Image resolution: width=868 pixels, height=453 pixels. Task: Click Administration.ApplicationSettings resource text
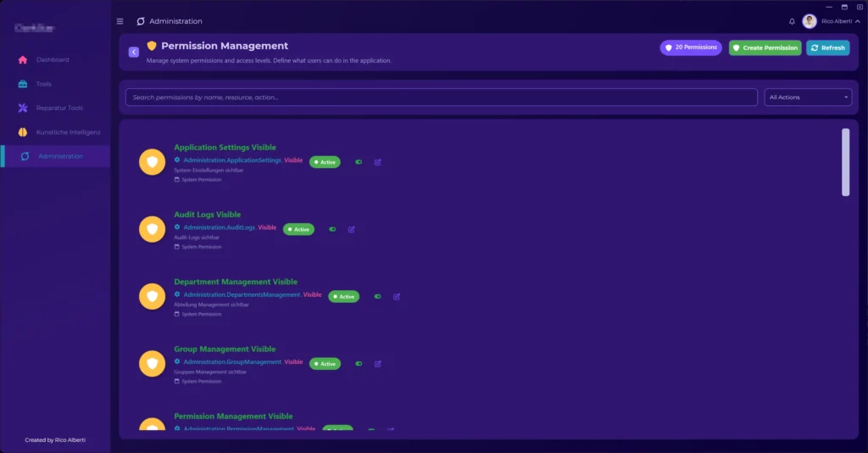coord(232,160)
